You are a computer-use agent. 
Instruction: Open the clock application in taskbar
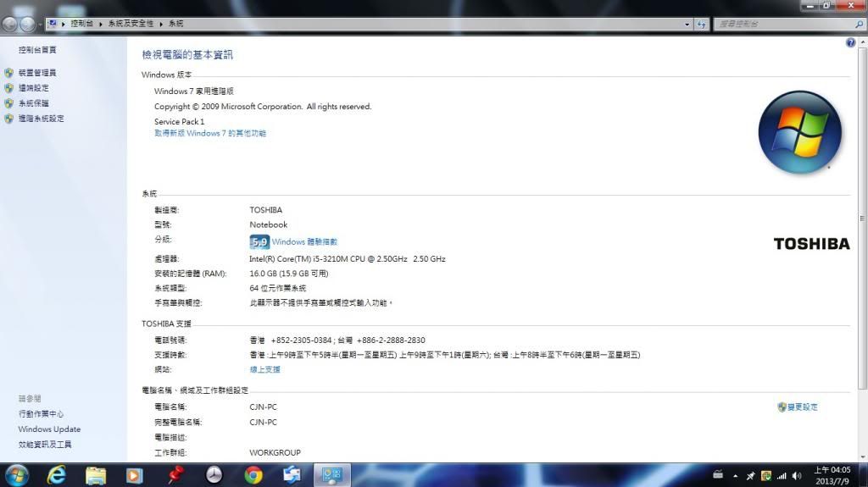click(214, 475)
